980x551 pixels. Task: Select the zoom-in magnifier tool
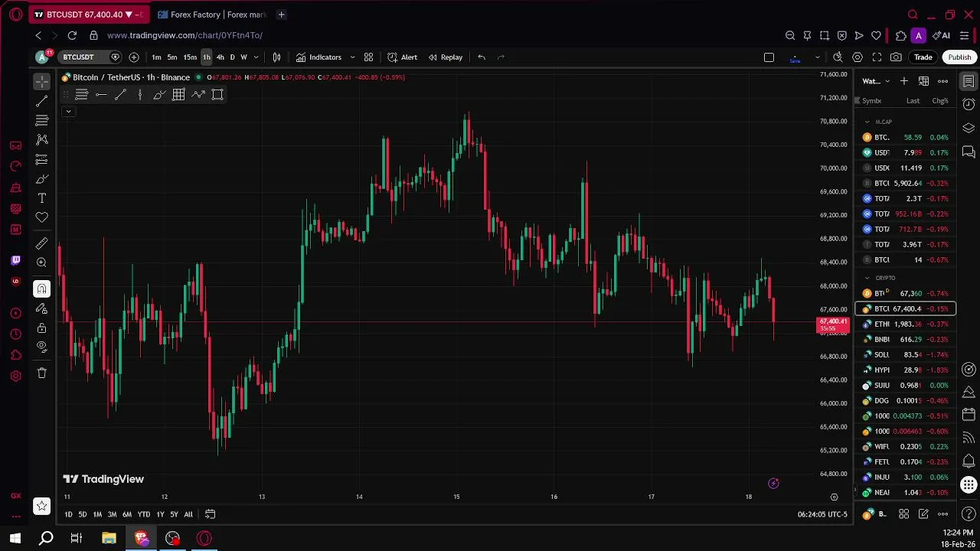(42, 262)
